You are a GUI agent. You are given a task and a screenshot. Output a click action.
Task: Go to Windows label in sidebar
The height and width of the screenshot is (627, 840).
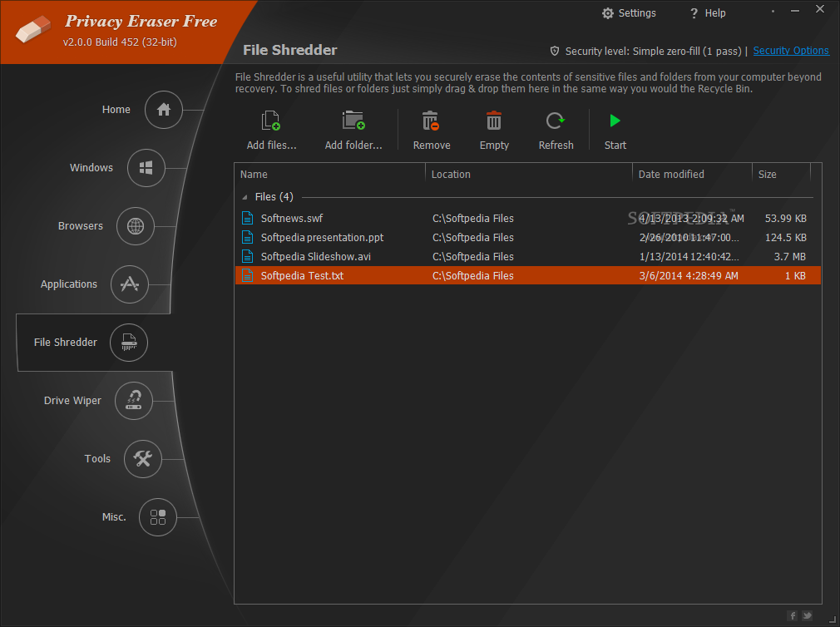click(x=91, y=168)
